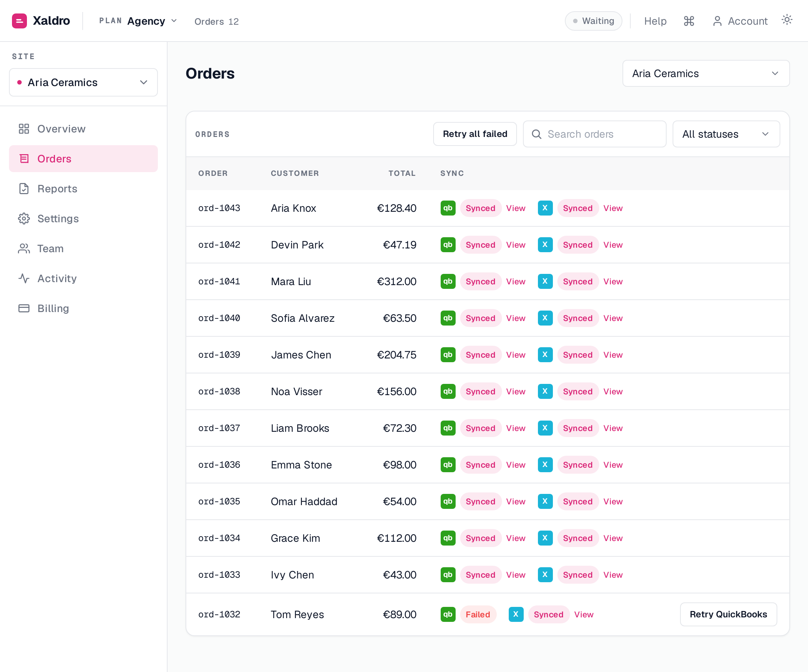Click Account in the top bar
Image resolution: width=808 pixels, height=672 pixels.
(740, 21)
